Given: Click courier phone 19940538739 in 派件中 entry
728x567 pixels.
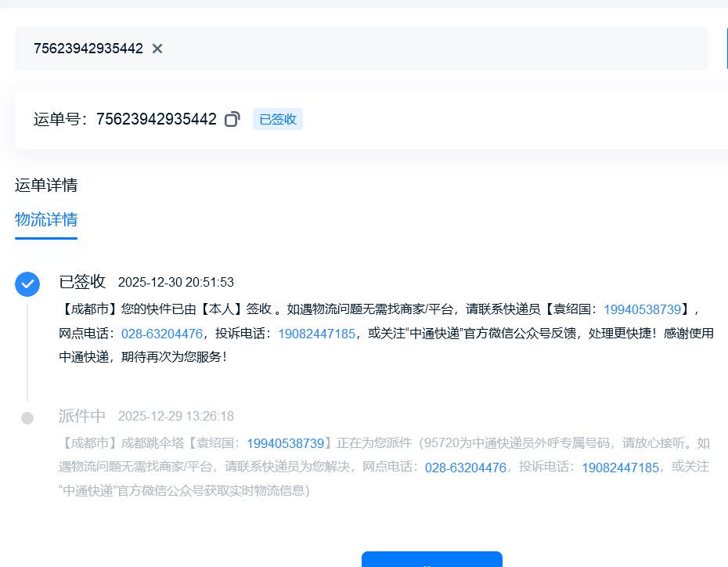Looking at the screenshot, I should (285, 444).
